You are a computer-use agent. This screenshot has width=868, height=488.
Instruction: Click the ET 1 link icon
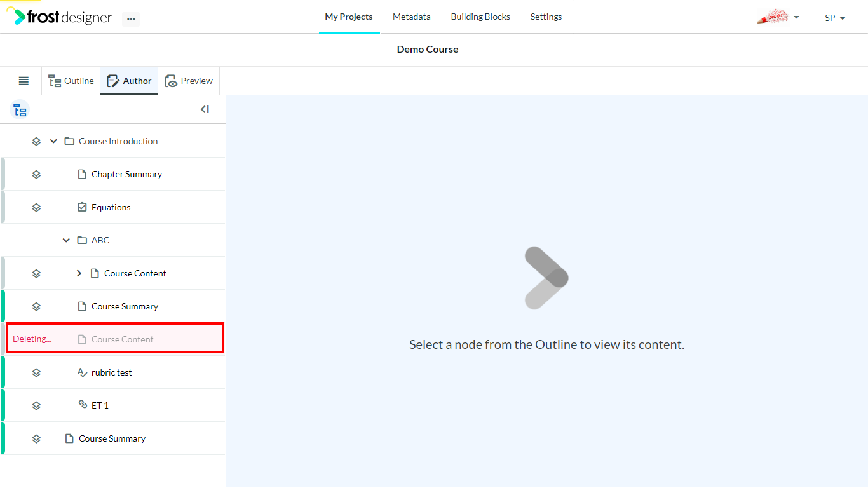click(x=83, y=404)
